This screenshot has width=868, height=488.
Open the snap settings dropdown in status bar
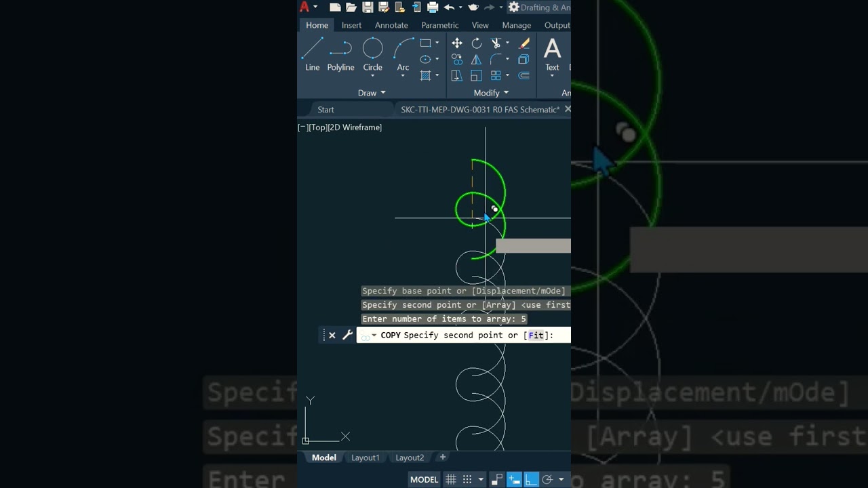481,479
